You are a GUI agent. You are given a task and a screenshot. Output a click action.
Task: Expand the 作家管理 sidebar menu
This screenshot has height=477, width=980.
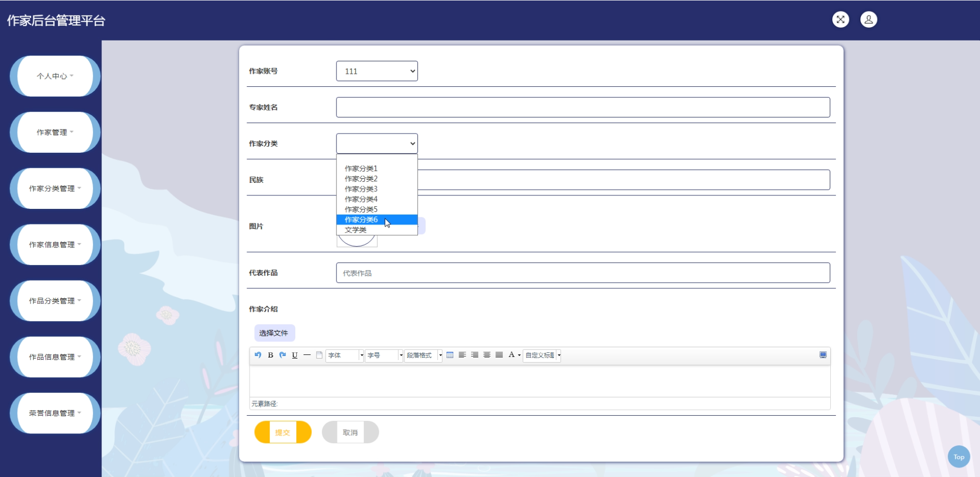[55, 132]
